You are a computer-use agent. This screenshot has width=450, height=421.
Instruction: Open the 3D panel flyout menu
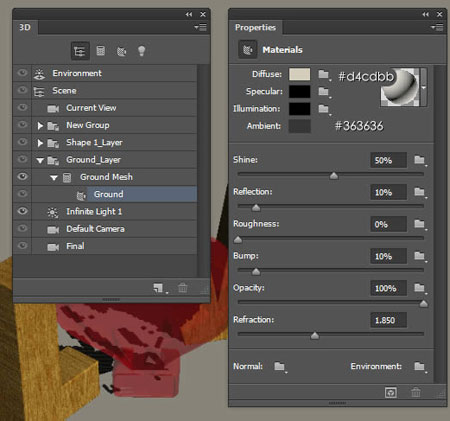point(201,27)
